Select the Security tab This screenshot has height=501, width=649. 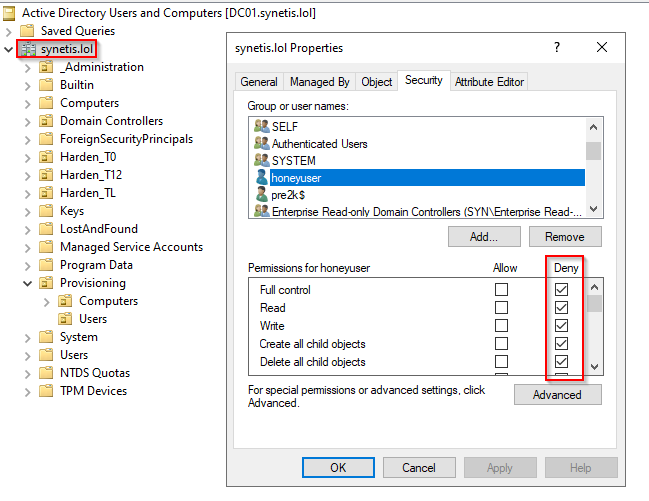(x=424, y=80)
